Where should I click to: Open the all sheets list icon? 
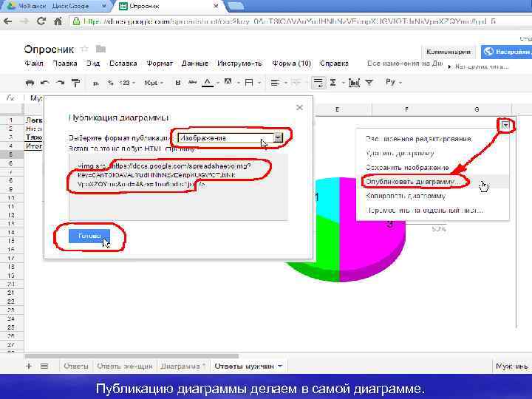point(44,366)
